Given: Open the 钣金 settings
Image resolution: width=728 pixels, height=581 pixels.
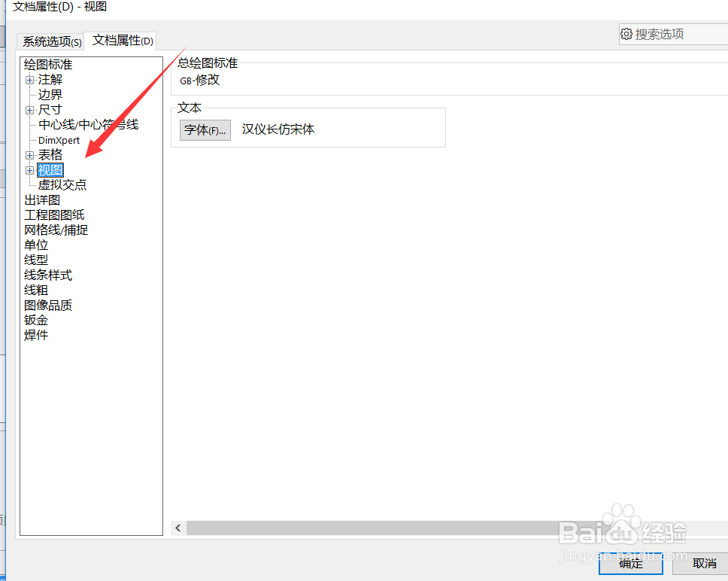Looking at the screenshot, I should point(36,321).
